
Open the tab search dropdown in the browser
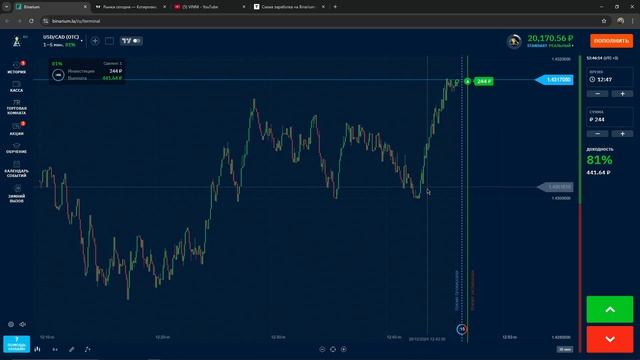click(x=6, y=7)
